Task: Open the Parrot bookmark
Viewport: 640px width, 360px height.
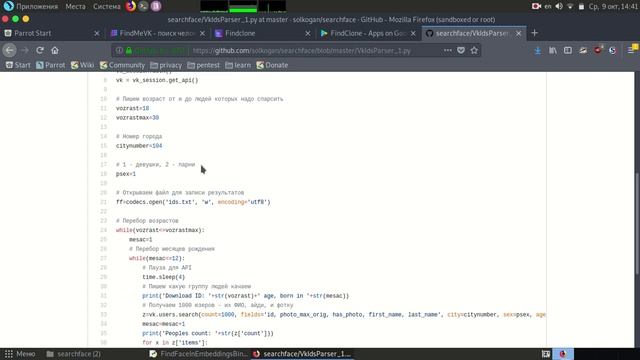Action: (x=51, y=65)
